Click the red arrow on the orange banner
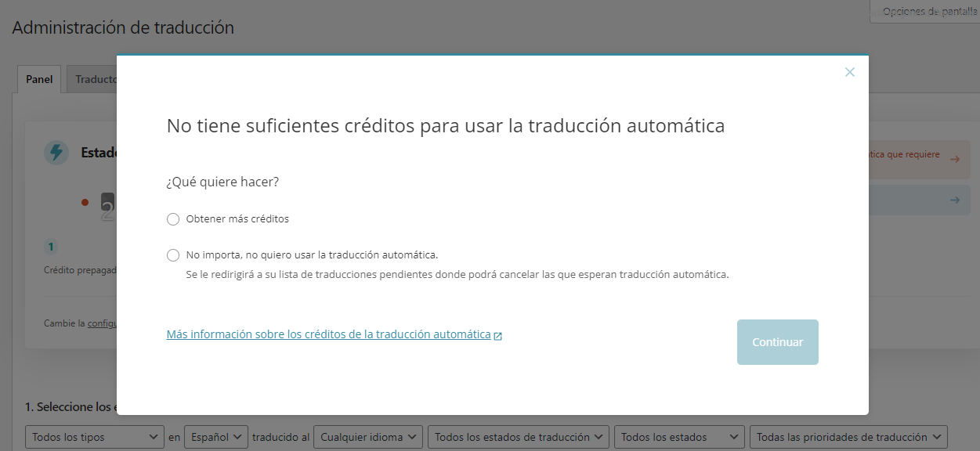 (x=954, y=159)
